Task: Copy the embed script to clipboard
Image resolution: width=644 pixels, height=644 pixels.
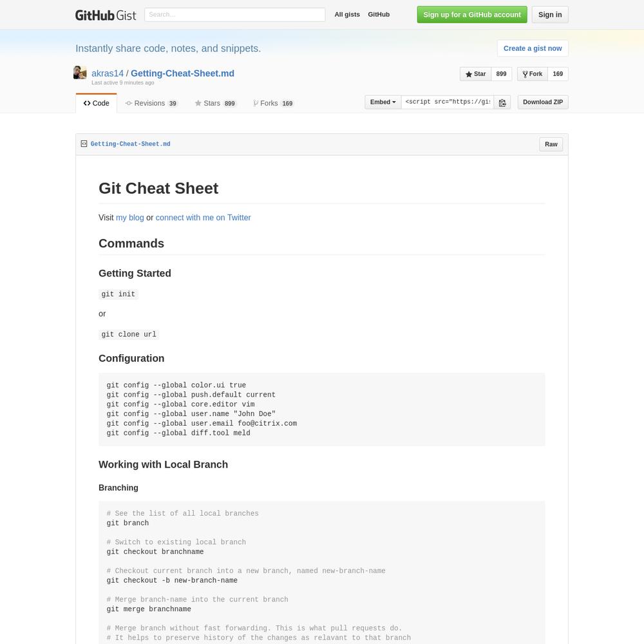Action: pyautogui.click(x=502, y=102)
